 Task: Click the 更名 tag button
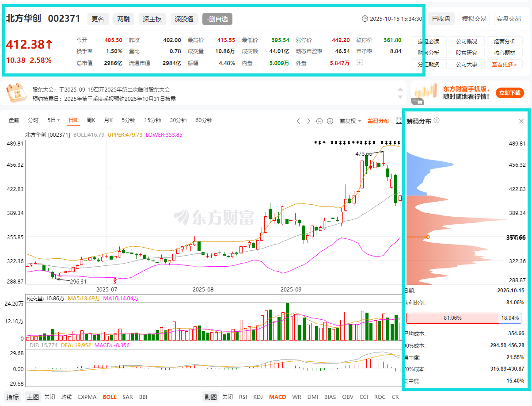[x=98, y=19]
